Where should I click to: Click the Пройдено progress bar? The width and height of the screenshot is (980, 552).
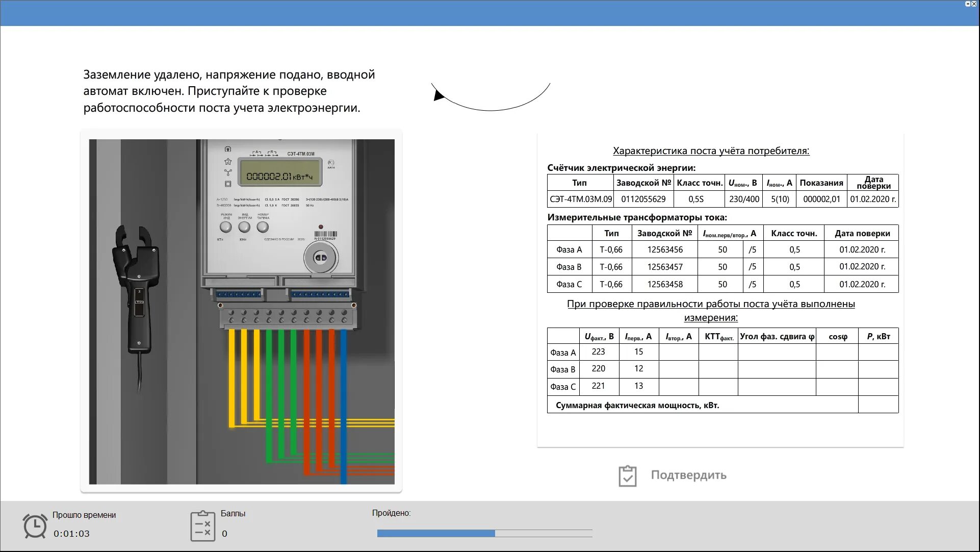point(484,533)
